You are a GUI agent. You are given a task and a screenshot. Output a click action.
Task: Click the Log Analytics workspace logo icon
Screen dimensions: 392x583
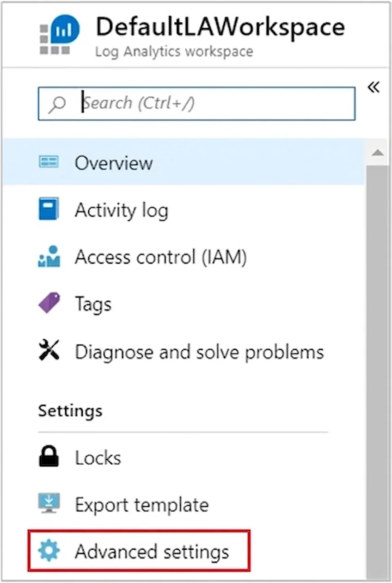coord(60,36)
